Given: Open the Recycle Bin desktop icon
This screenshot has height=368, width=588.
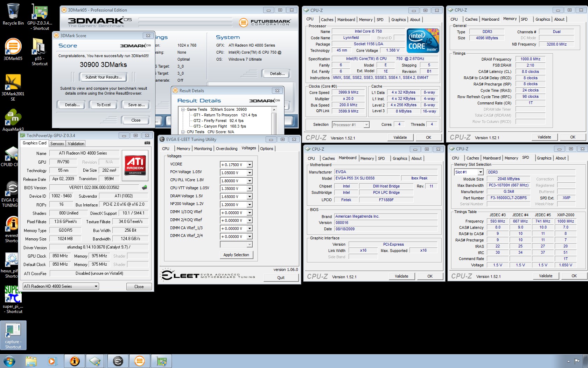Looking at the screenshot, I should click(13, 14).
